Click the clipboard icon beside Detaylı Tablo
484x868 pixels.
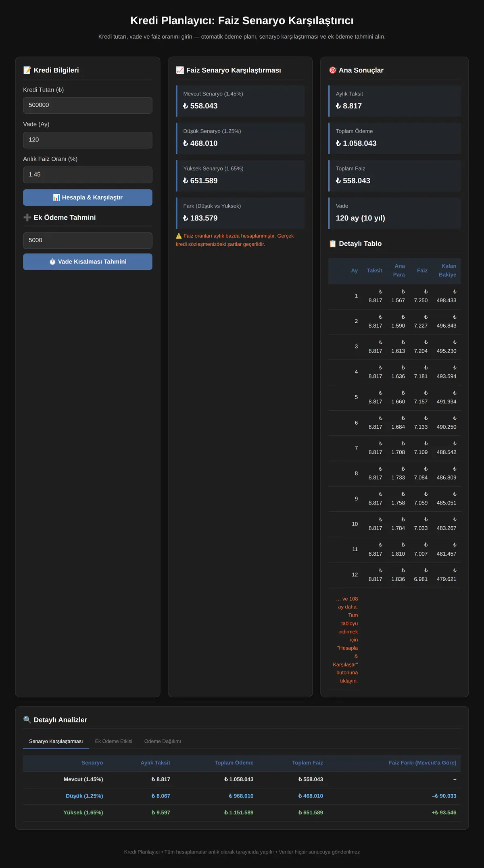pos(332,243)
